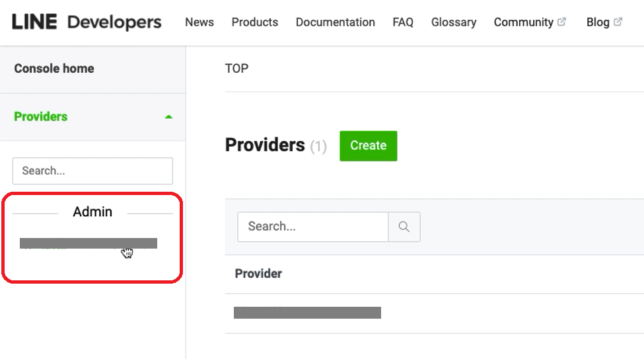Click the green Create button
Screen dimensions: 644x359
click(x=369, y=145)
